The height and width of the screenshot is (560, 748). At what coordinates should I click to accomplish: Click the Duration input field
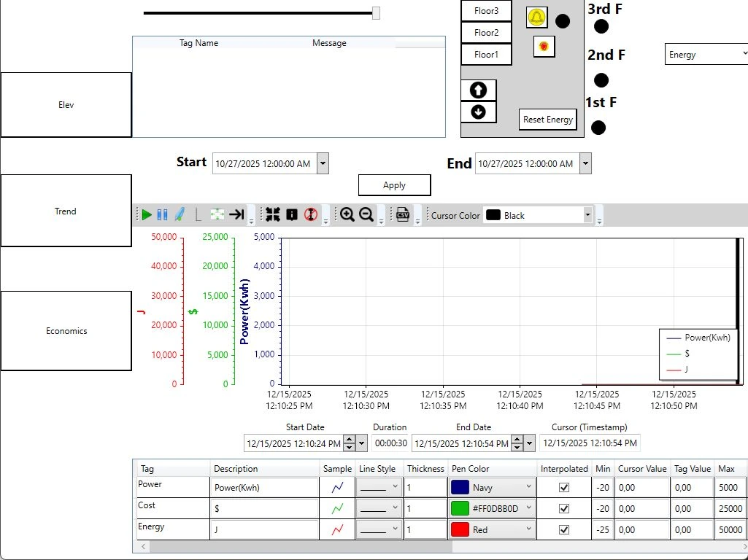click(x=390, y=443)
